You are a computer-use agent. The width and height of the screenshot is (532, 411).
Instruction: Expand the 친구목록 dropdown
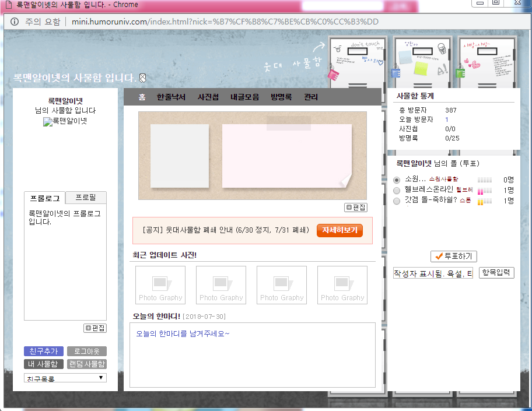65,378
